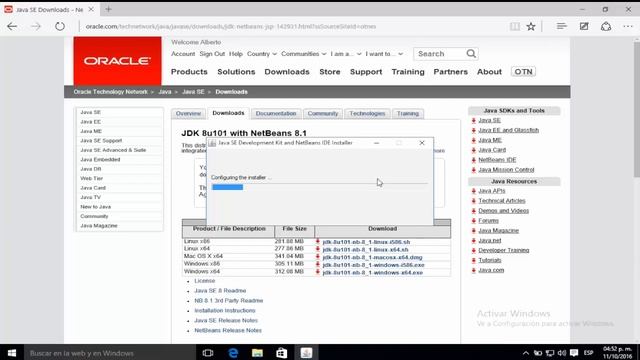Screen dimensions: 640x360
Task: Open the Solutions menu
Action: coord(236,72)
